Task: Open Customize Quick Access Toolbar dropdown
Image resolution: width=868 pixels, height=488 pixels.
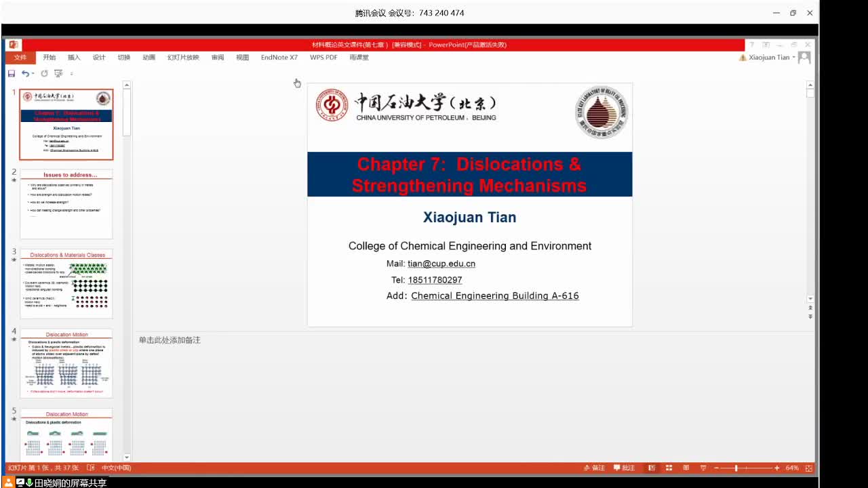Action: [71, 73]
